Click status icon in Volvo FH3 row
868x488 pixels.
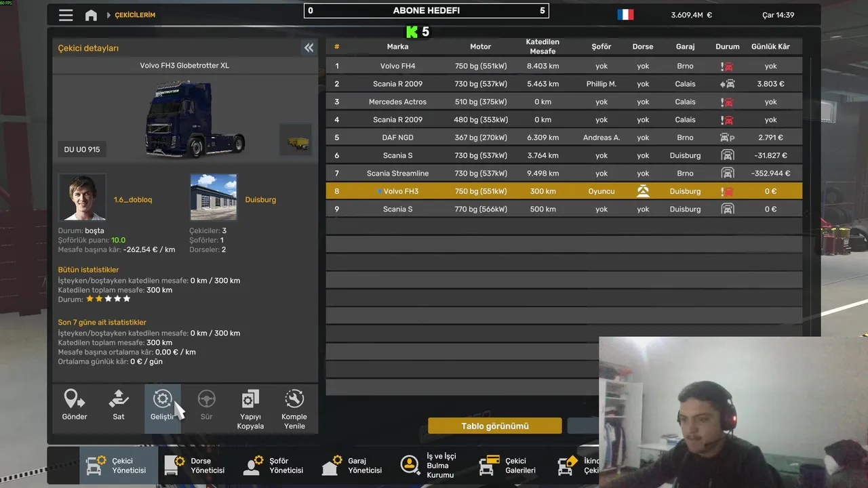pyautogui.click(x=728, y=191)
